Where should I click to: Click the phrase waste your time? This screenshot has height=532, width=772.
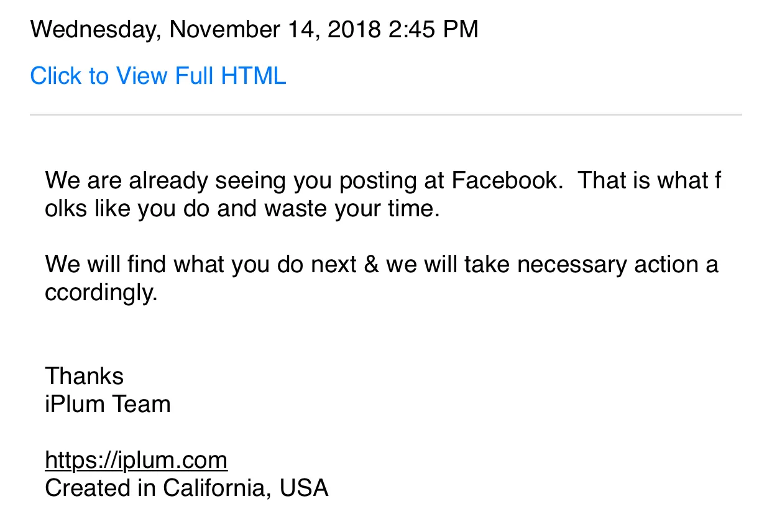[x=352, y=209]
